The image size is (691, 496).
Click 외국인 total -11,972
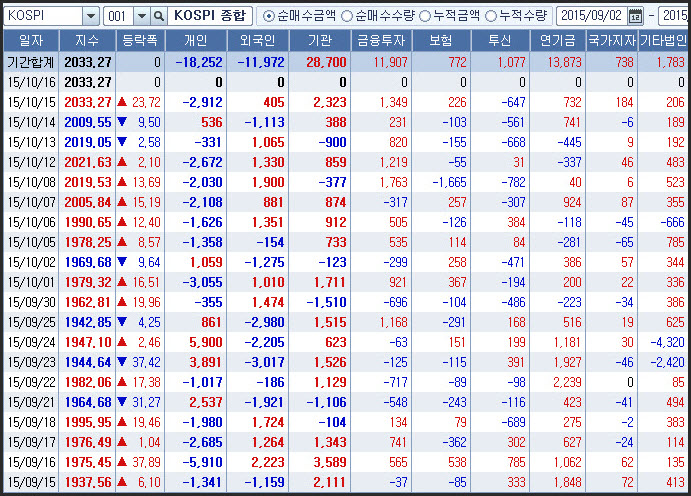(261, 62)
